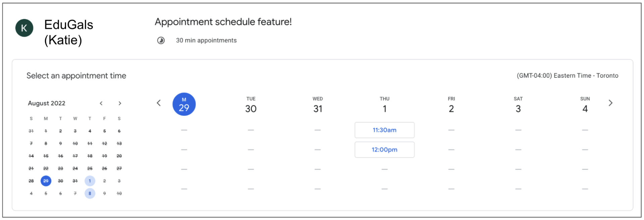Click the appointment duration clock icon

[x=161, y=41]
